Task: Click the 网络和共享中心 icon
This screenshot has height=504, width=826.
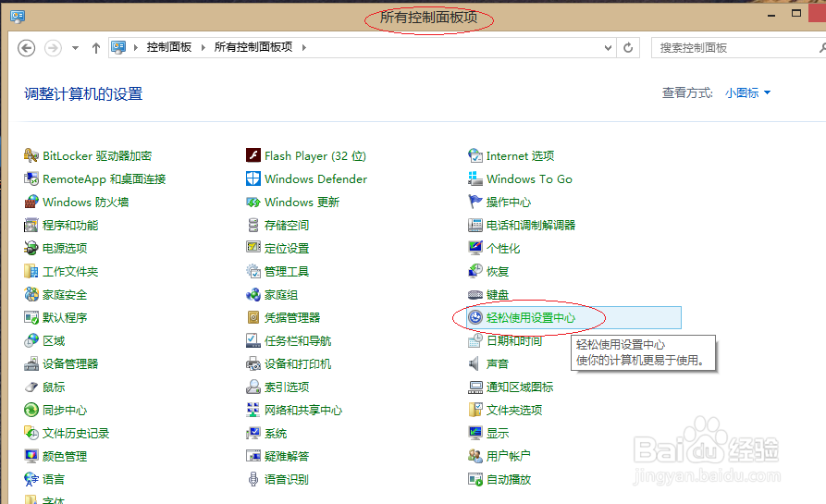Action: [253, 410]
